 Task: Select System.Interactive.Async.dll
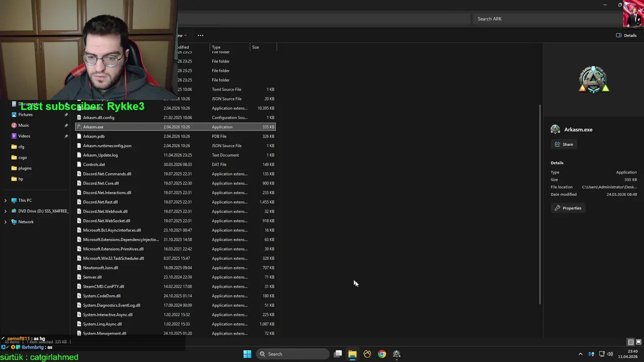pyautogui.click(x=108, y=315)
